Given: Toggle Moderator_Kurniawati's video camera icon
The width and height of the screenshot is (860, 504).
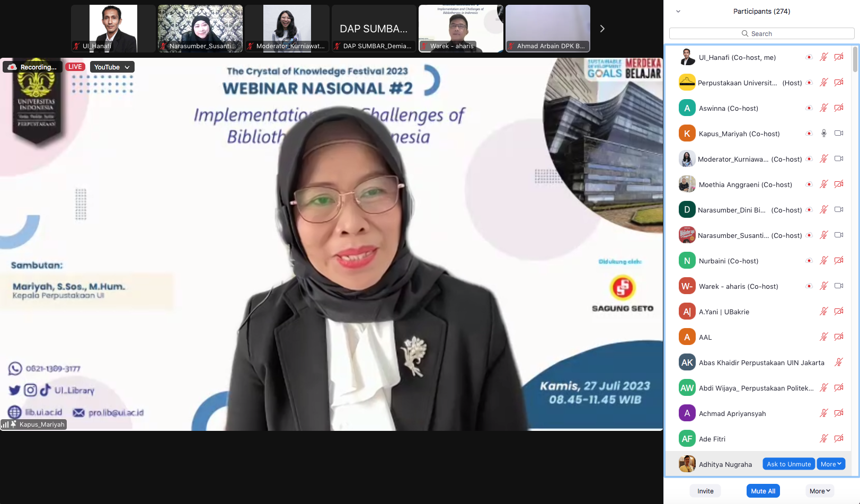Looking at the screenshot, I should pos(838,159).
